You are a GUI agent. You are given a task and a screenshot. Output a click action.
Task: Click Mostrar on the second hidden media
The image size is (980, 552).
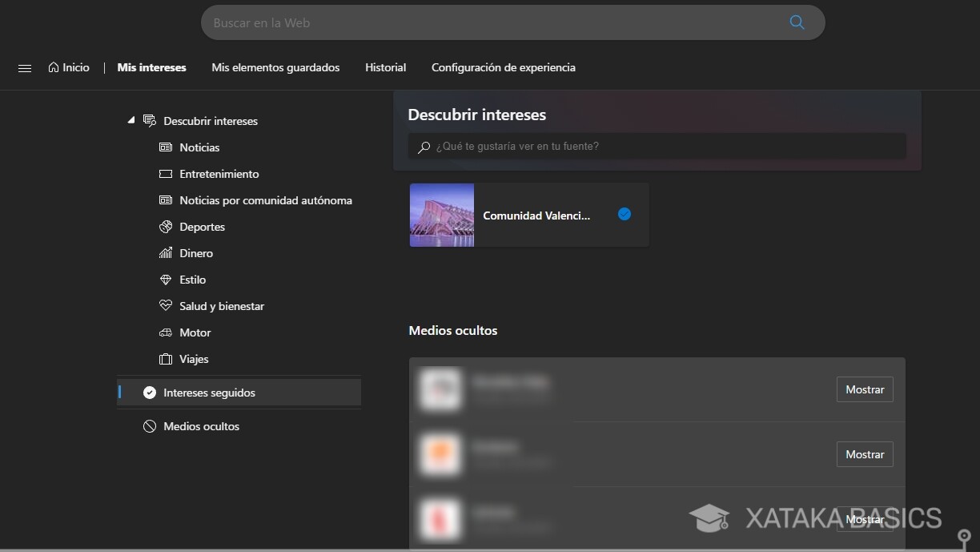coord(864,454)
